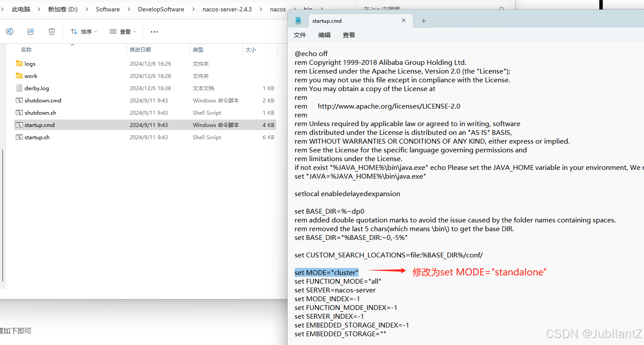Click the rename icon in Explorer toolbar
644x345 pixels.
pos(10,31)
